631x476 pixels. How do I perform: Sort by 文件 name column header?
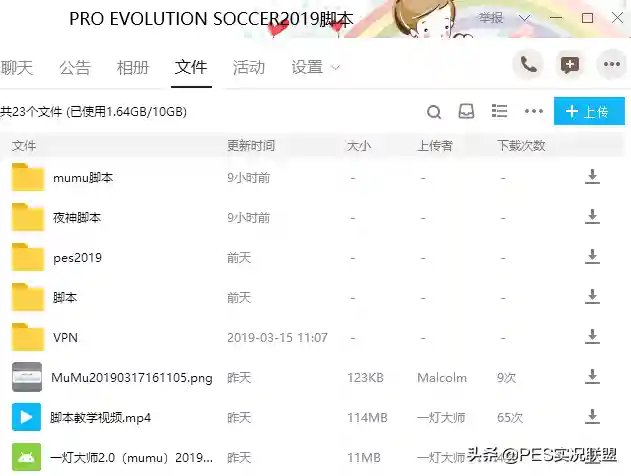[x=24, y=145]
